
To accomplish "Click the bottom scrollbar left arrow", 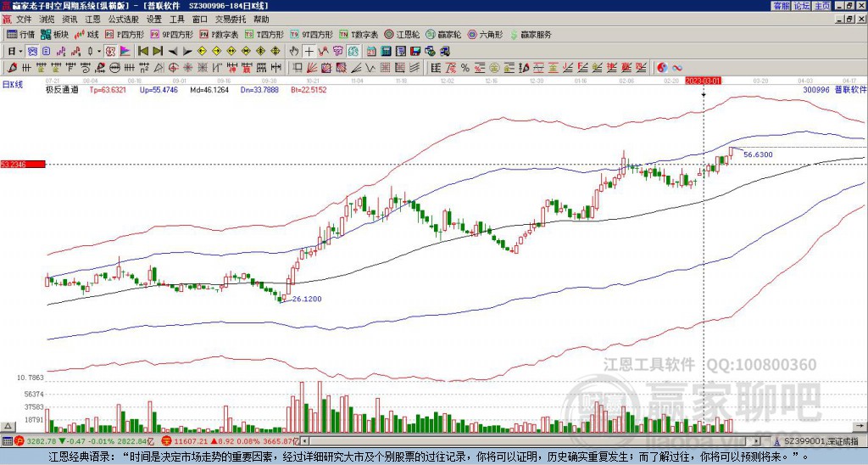I will click(x=304, y=441).
